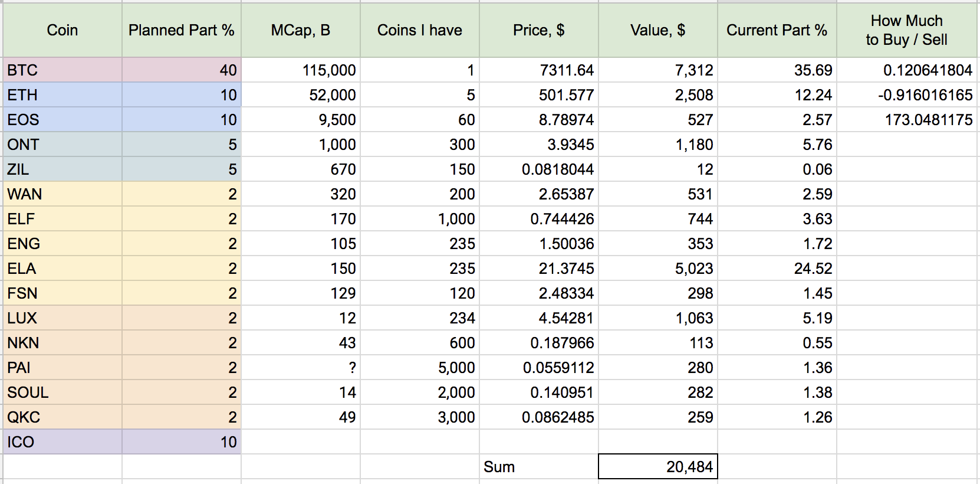Select the ELA value 5,023
The image size is (980, 484).
point(658,269)
